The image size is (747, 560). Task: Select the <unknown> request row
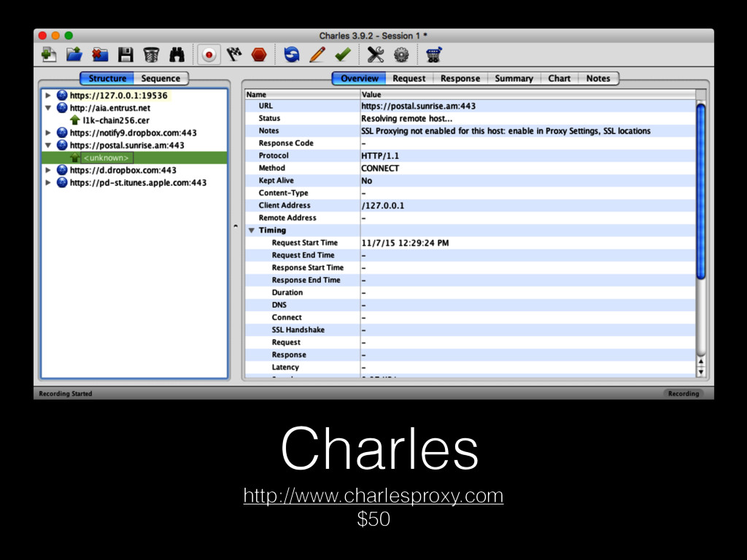point(134,157)
